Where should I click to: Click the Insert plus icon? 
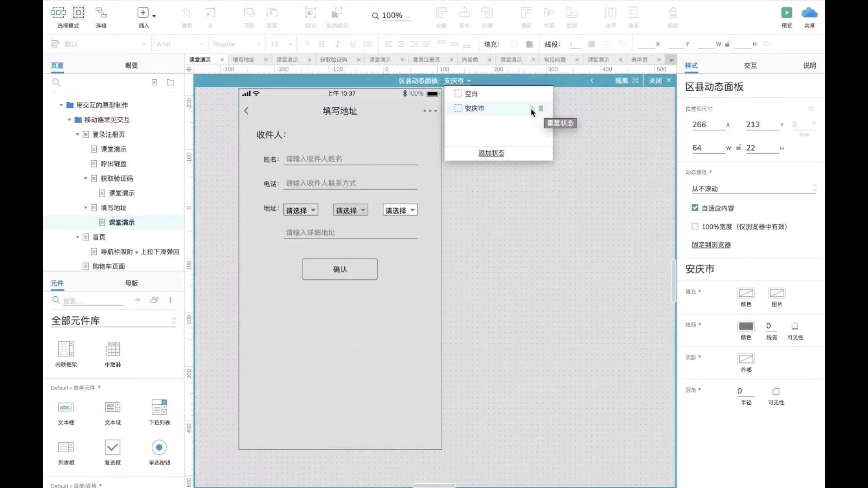(143, 13)
